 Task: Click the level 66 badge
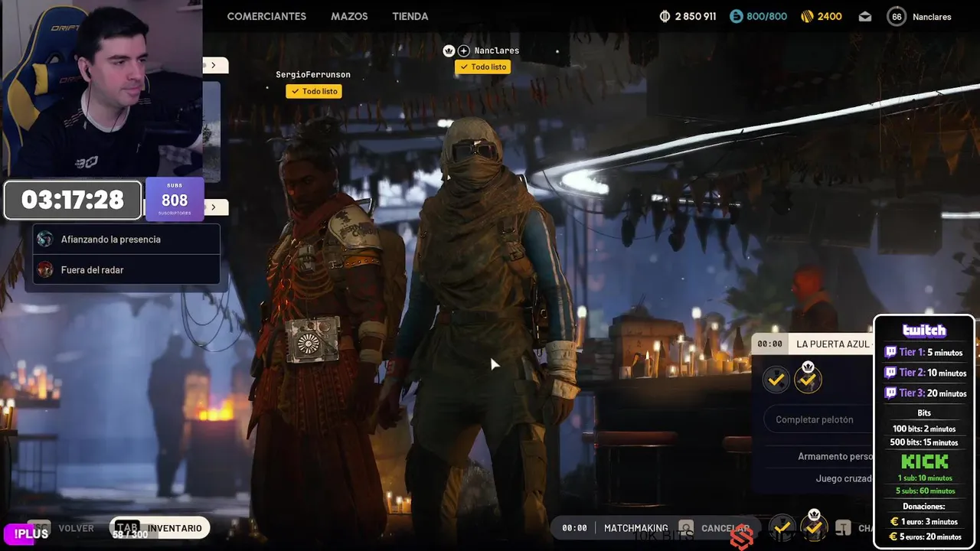pyautogui.click(x=897, y=16)
